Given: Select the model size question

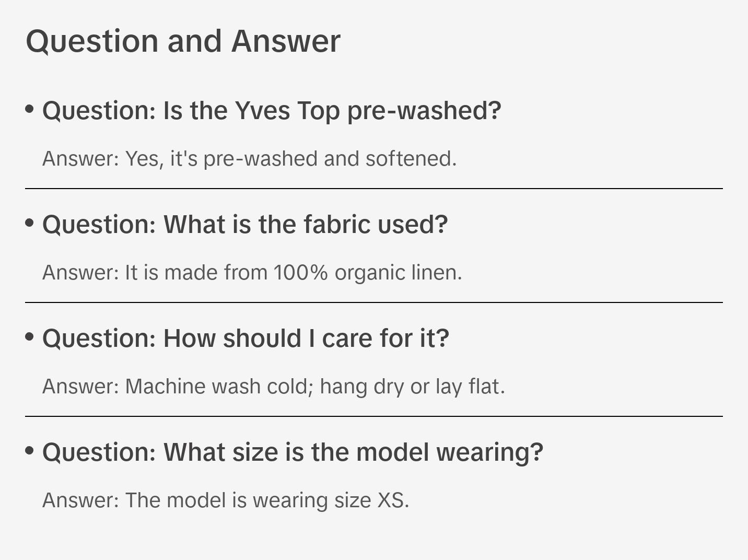Looking at the screenshot, I should coord(293,452).
